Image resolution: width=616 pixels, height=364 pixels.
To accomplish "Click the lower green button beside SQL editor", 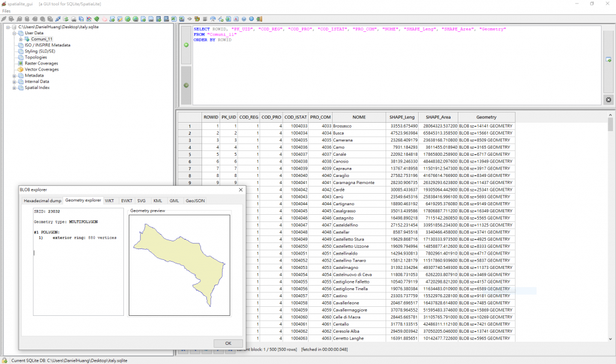I will coord(186,85).
